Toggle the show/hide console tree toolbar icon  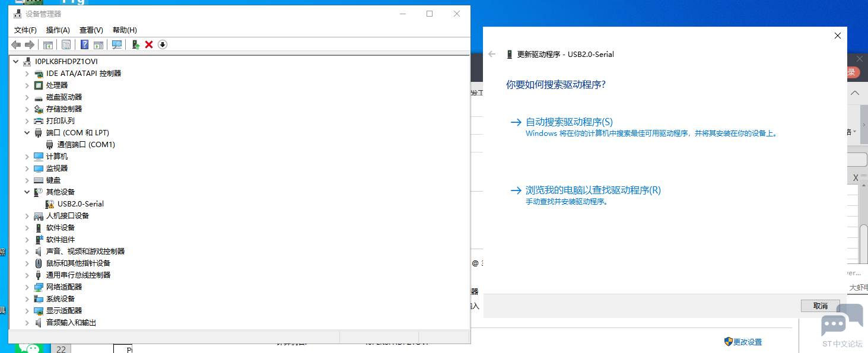coord(48,44)
